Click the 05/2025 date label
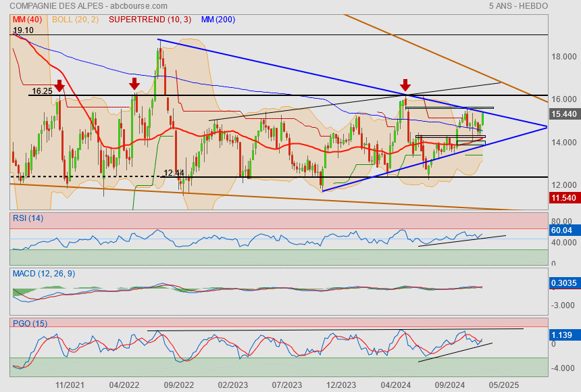Viewport: 581px width, 392px height. coord(504,385)
